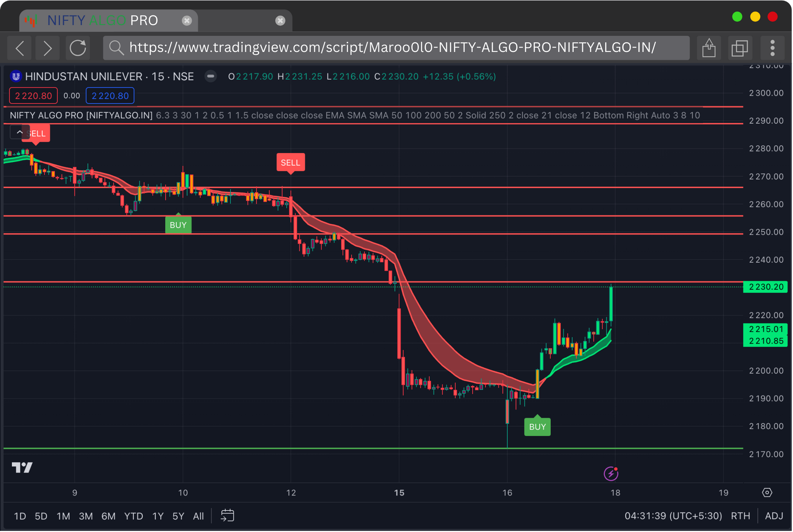Screen dimensions: 793x532
Task: Click the NIFTY ALGO PRO [NIFTYALGO.IN] indicator label
Action: [81, 115]
